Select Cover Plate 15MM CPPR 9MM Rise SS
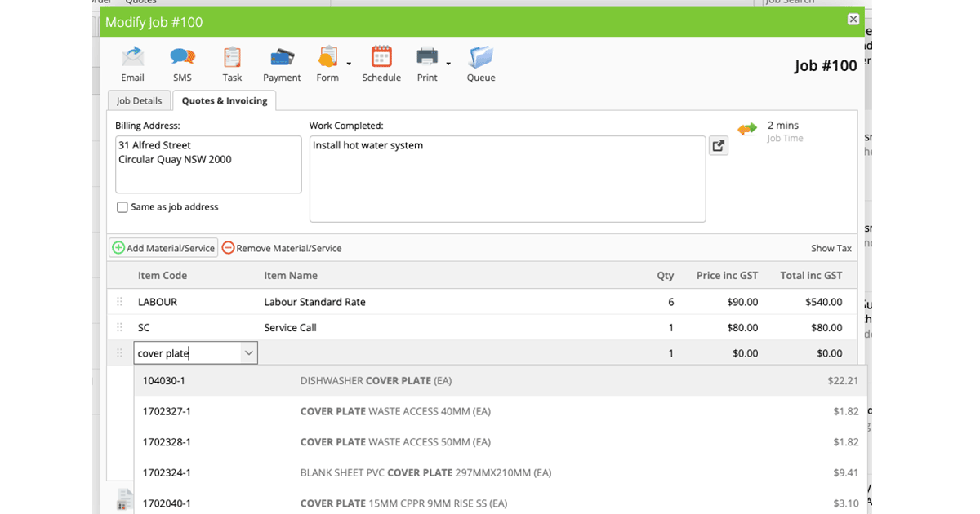The height and width of the screenshot is (514, 980). click(501, 503)
